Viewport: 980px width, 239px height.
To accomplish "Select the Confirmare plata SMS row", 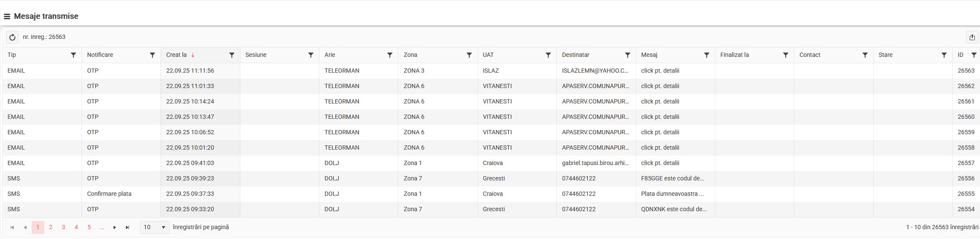I will point(109,194).
